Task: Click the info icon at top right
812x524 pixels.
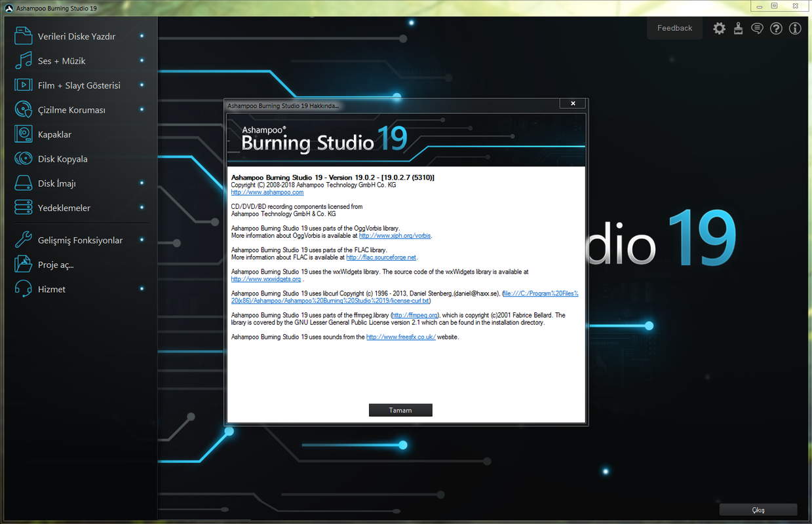Action: pos(795,28)
